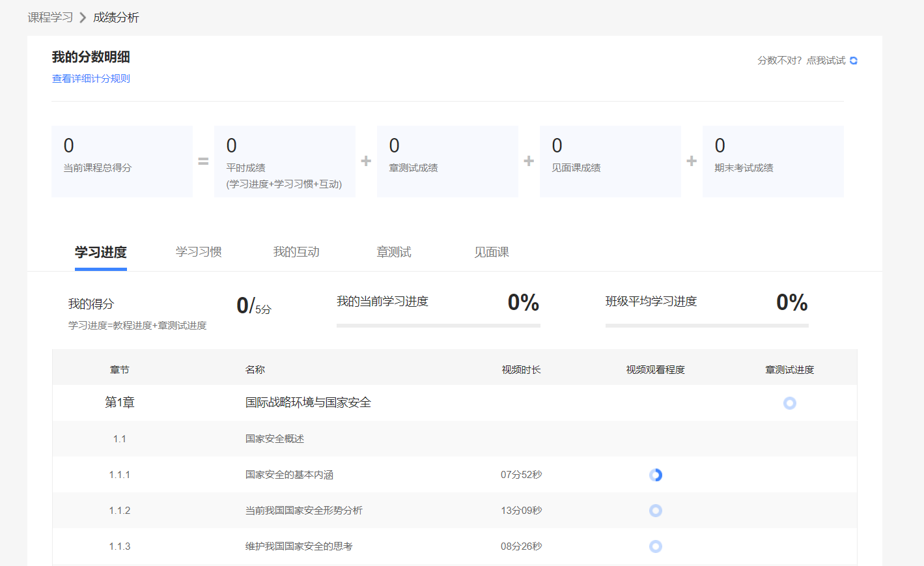Click the 平时成绩 score card

[285, 162]
